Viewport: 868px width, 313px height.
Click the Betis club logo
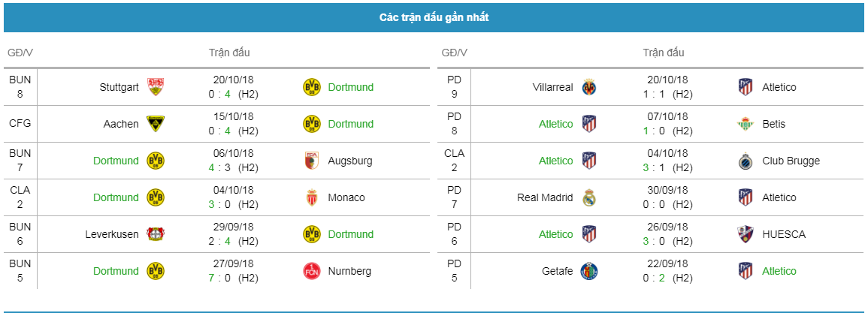pos(746,124)
